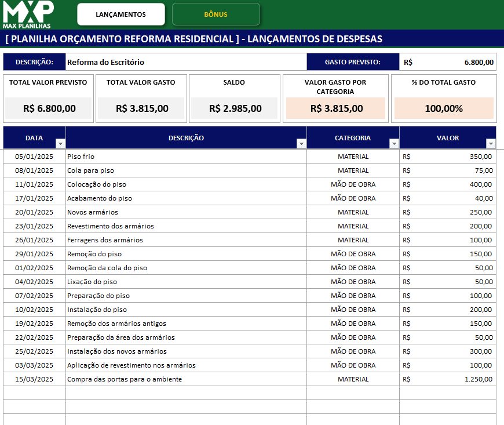Select the % DO TOTAL GASTO cell
This screenshot has height=425, width=504.
(444, 108)
